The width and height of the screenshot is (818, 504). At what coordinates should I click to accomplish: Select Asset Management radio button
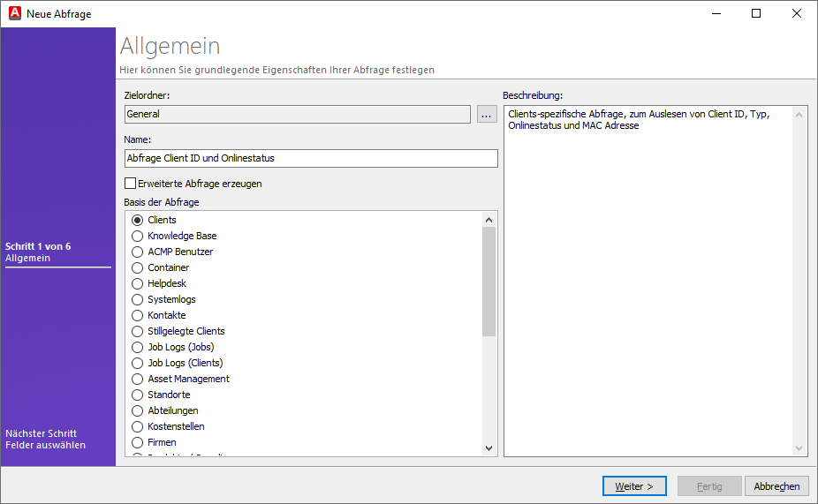pyautogui.click(x=137, y=379)
